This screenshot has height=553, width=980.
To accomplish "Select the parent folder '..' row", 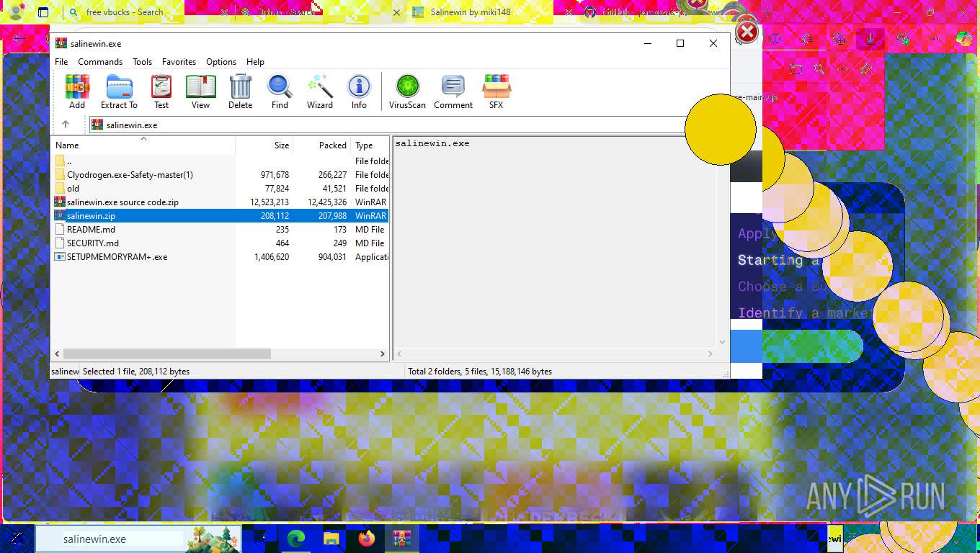I will (x=220, y=161).
